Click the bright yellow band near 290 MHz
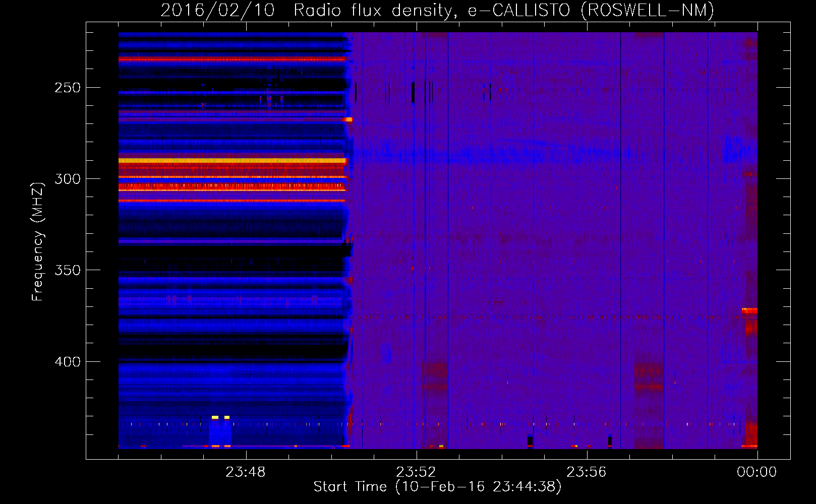The width and height of the screenshot is (816, 504). coord(232,161)
